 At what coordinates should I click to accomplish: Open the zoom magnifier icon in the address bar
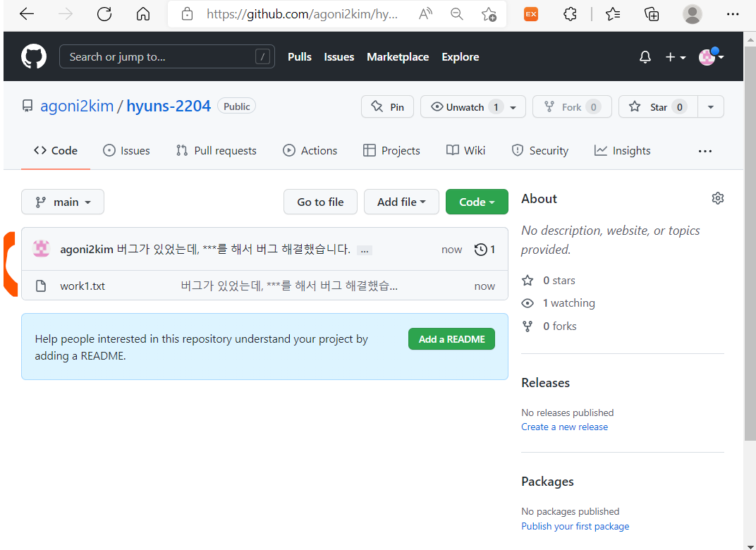tap(456, 14)
